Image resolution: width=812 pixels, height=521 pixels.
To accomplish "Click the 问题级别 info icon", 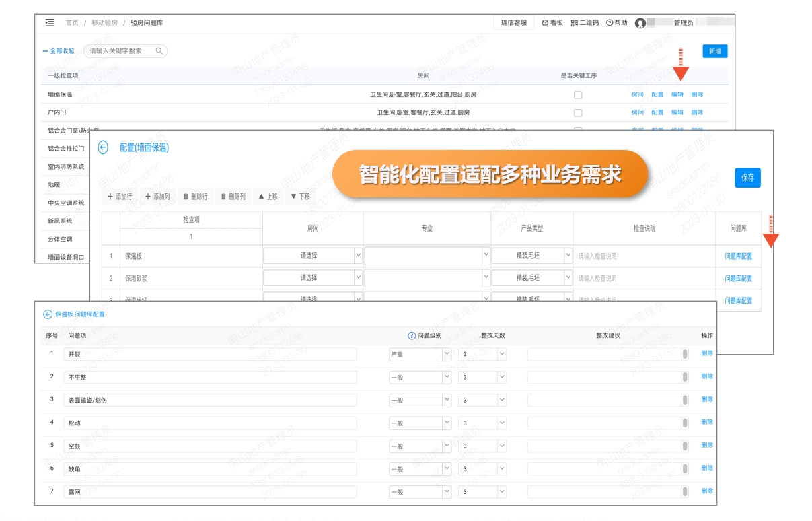I will click(412, 336).
